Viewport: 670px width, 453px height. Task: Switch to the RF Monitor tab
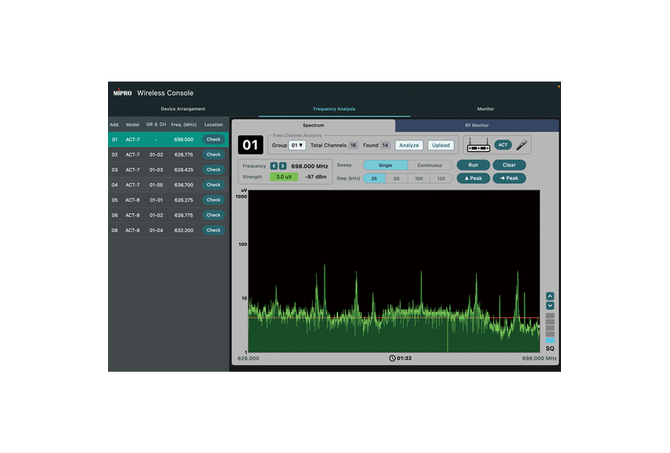[477, 125]
